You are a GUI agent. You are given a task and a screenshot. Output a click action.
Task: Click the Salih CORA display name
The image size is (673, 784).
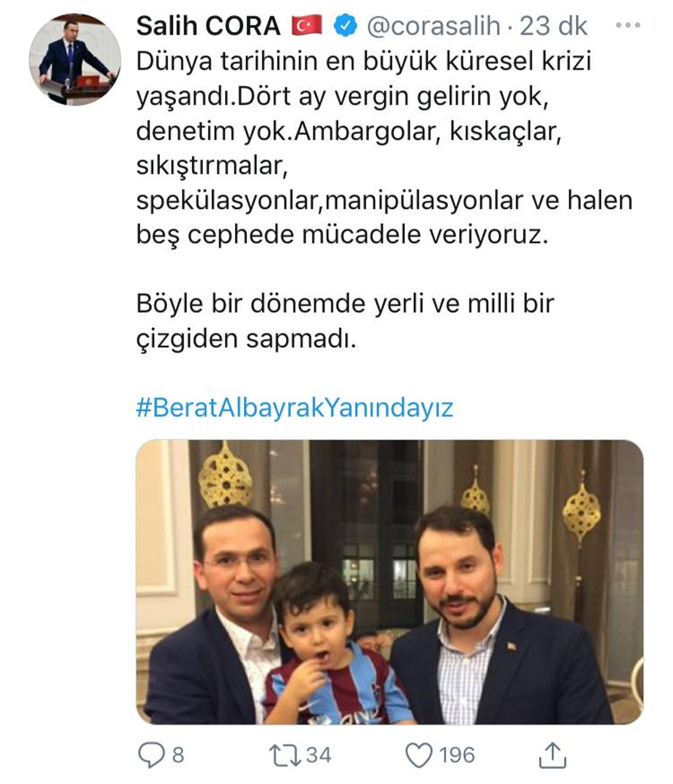coord(208,26)
